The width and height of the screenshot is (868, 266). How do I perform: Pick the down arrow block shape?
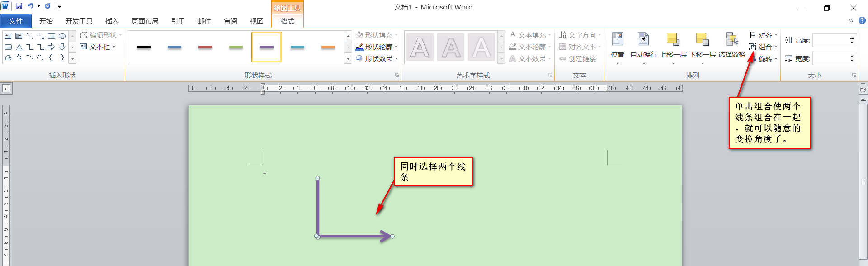(62, 47)
